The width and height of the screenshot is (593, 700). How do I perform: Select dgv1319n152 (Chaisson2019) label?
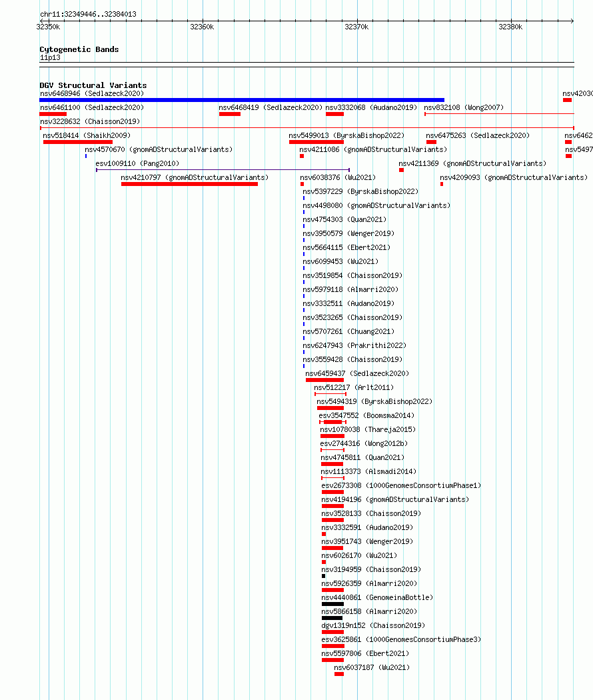pyautogui.click(x=373, y=626)
